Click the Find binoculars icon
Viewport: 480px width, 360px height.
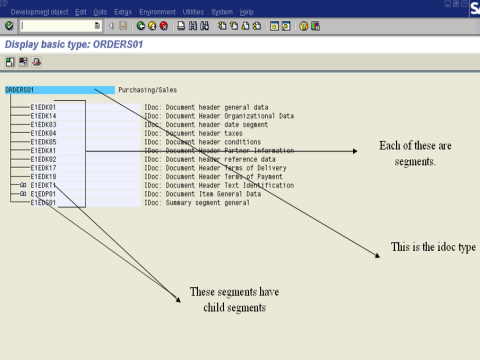point(193,26)
